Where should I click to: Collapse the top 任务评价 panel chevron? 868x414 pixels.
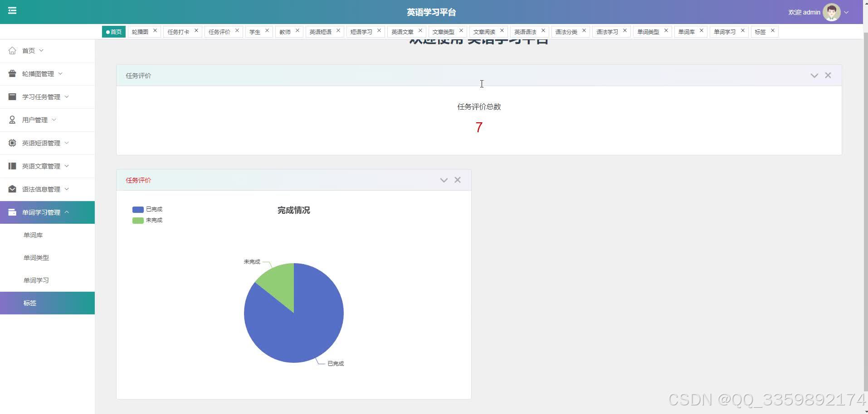tap(813, 75)
